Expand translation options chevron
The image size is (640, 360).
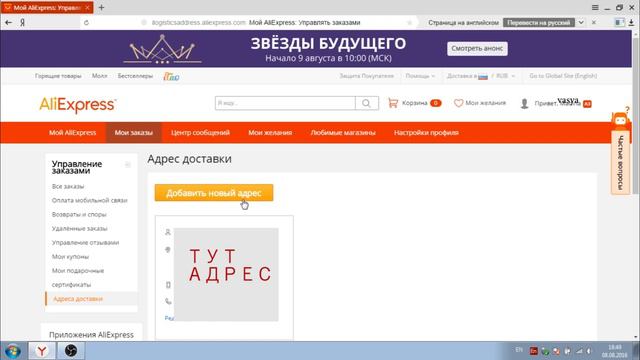click(x=581, y=23)
